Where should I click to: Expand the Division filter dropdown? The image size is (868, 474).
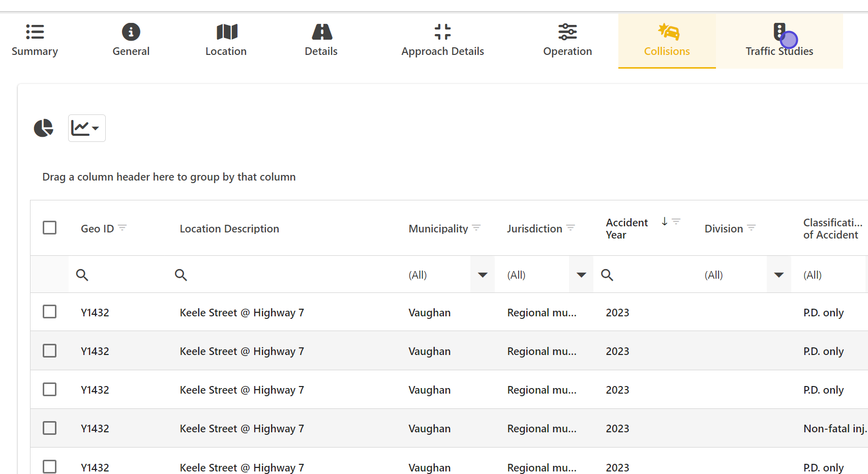(779, 275)
